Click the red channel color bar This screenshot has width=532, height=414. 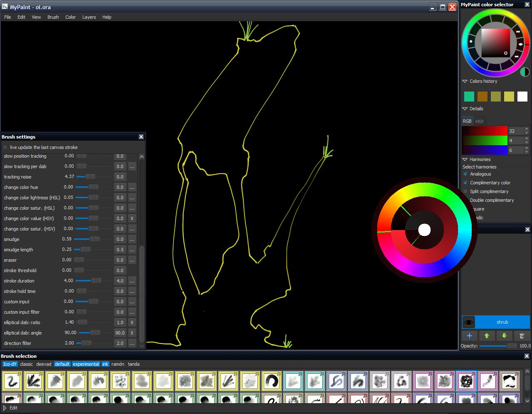(x=485, y=131)
